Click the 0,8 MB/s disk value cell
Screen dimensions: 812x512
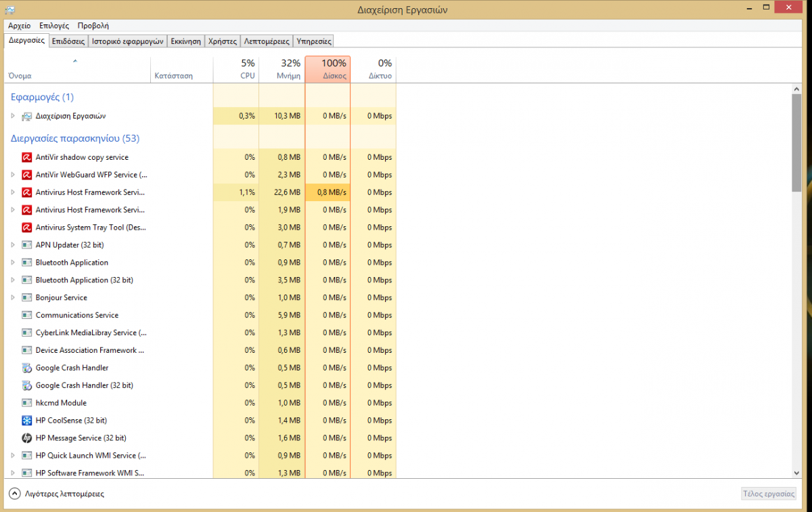point(328,192)
